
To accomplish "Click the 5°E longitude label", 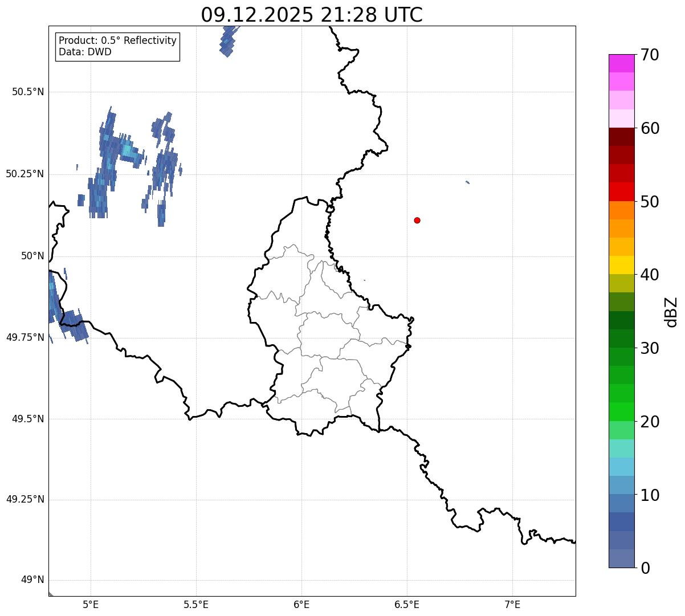I will coord(91,604).
